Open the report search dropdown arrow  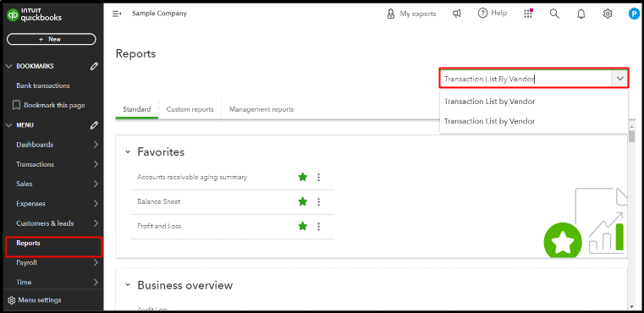(619, 79)
